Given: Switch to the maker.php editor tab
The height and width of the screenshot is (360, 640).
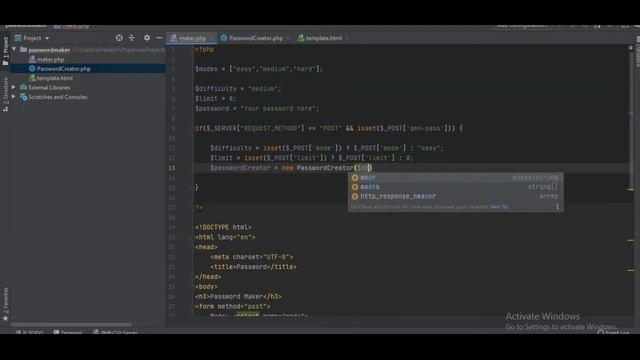Looking at the screenshot, I should [192, 38].
